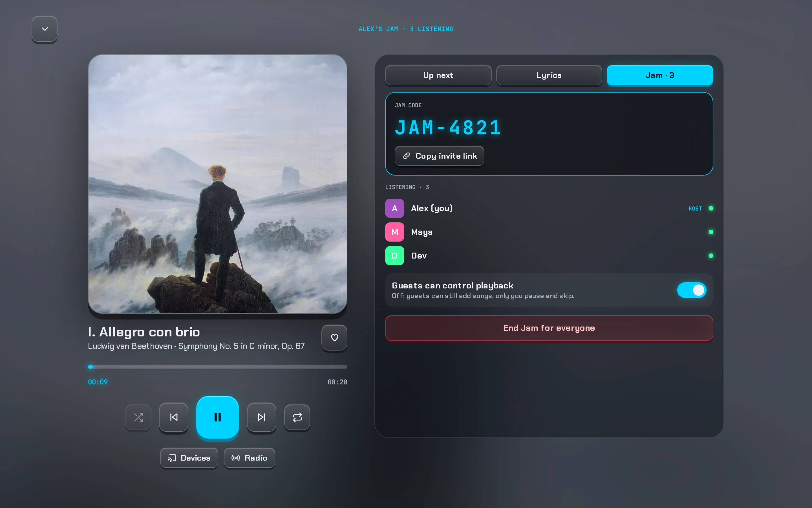This screenshot has width=812, height=508.
Task: Select Dev's green D avatar
Action: pyautogui.click(x=395, y=256)
